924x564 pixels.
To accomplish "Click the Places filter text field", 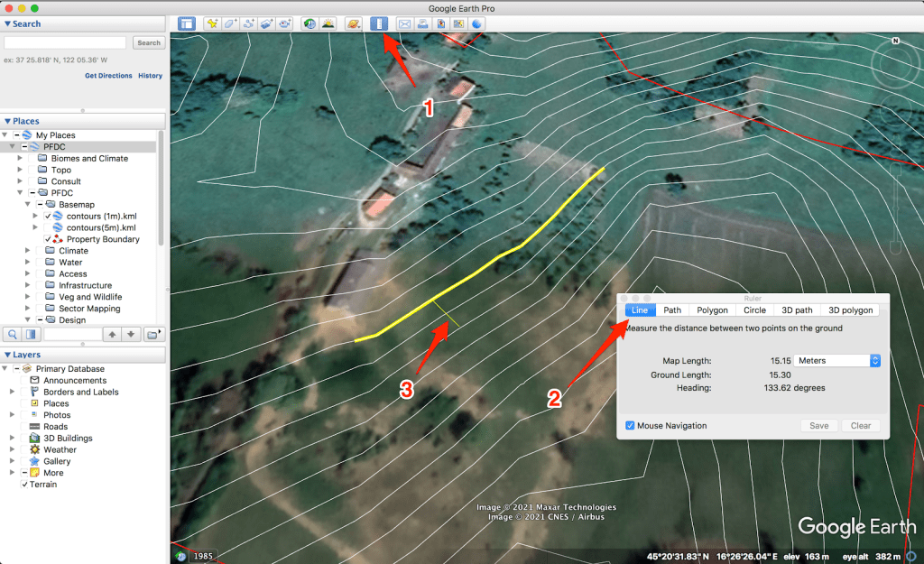I will click(72, 334).
